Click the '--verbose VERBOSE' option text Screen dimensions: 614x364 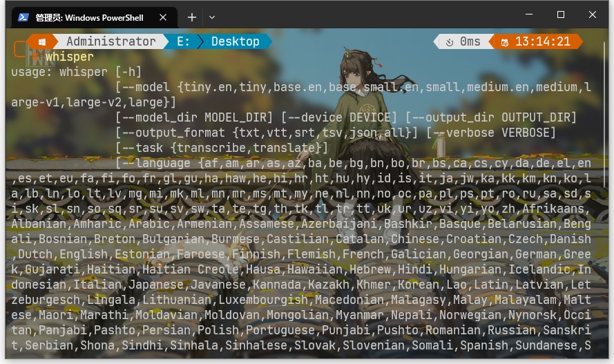(x=491, y=133)
